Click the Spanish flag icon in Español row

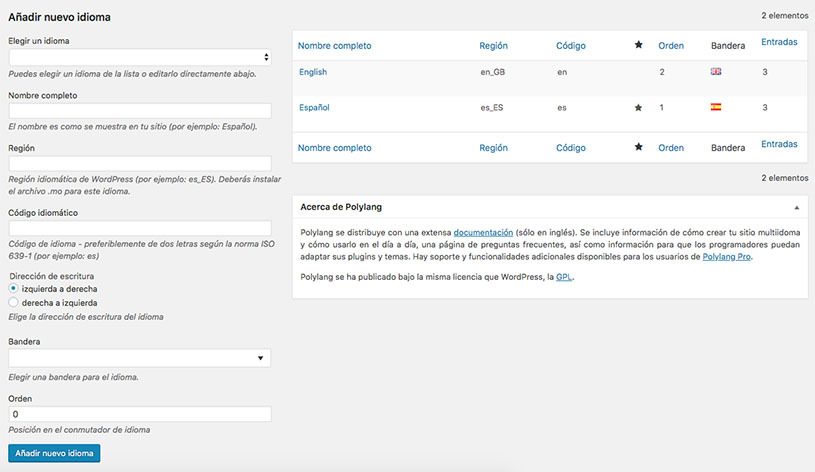pyautogui.click(x=715, y=107)
